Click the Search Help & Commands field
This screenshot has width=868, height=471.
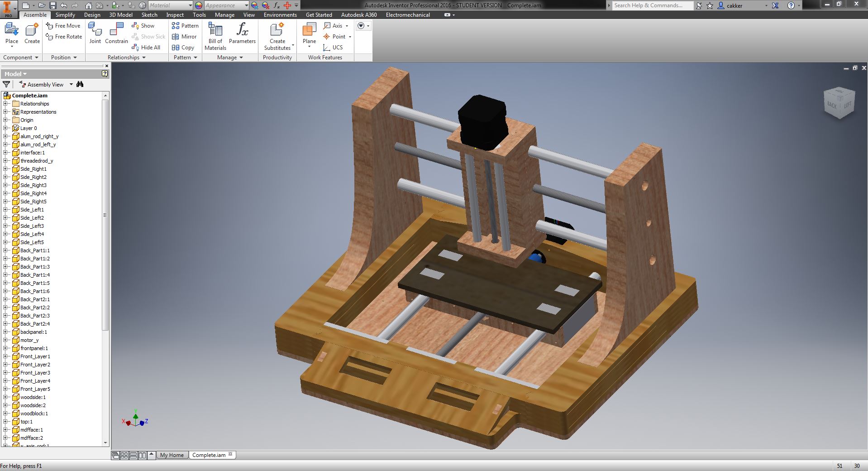[x=653, y=5]
